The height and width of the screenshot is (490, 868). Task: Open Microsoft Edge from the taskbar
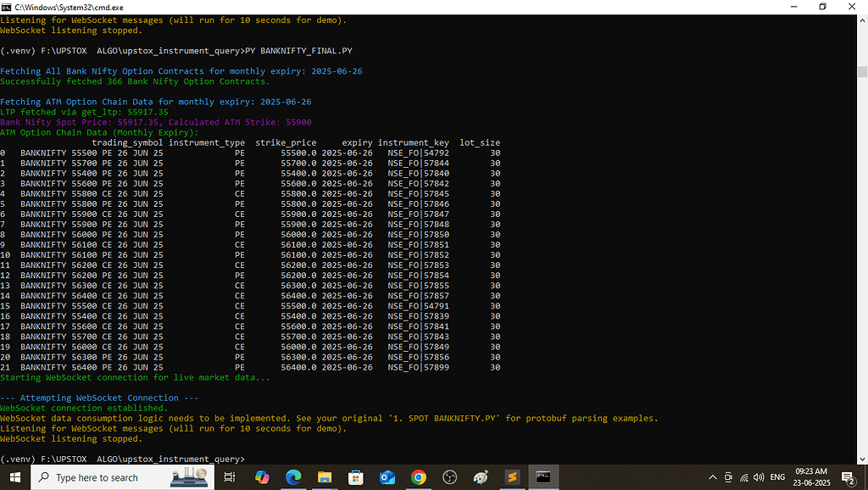tap(293, 476)
